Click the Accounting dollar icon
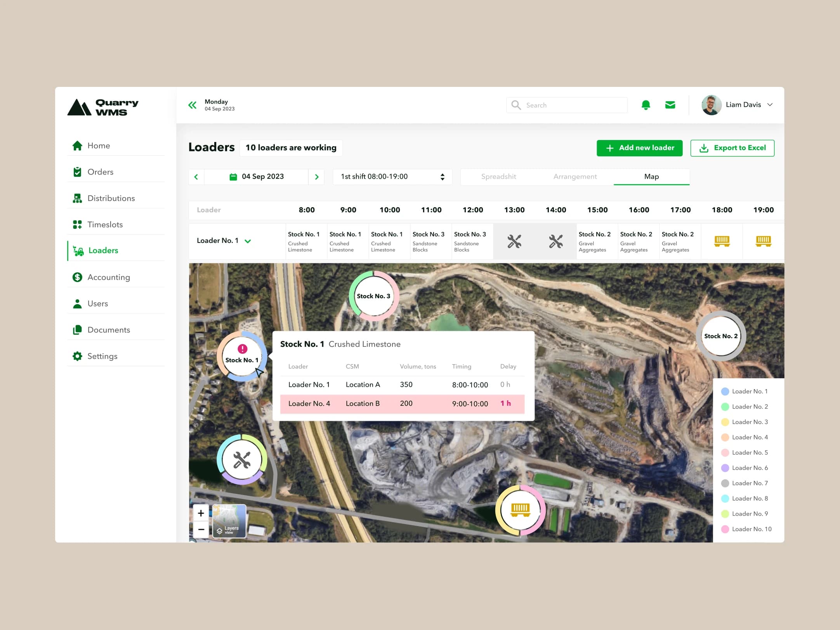This screenshot has height=630, width=840. point(77,277)
